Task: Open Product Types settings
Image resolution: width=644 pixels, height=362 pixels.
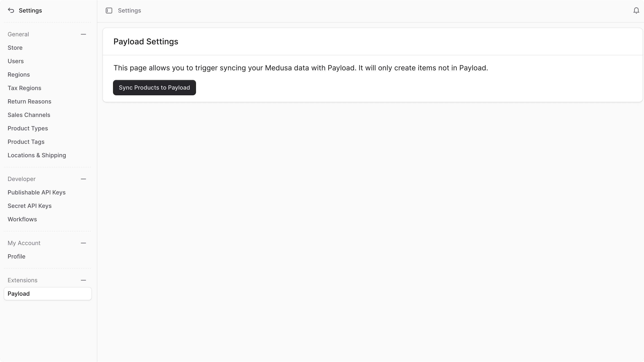Action: point(28,128)
